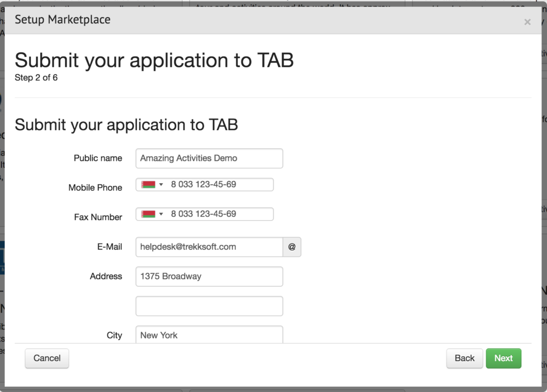The height and width of the screenshot is (392, 547).
Task: Focus the Public name text field
Action: pyautogui.click(x=209, y=159)
